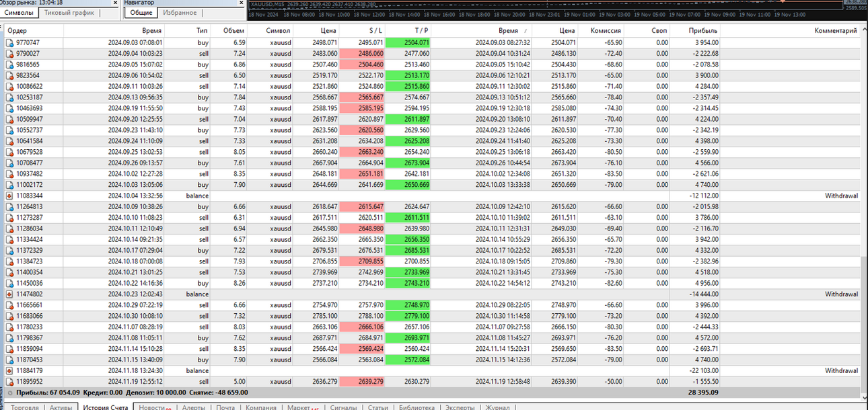This screenshot has height=410, width=868.
Task: Click the row icon of order 10086622
Action: click(9, 86)
